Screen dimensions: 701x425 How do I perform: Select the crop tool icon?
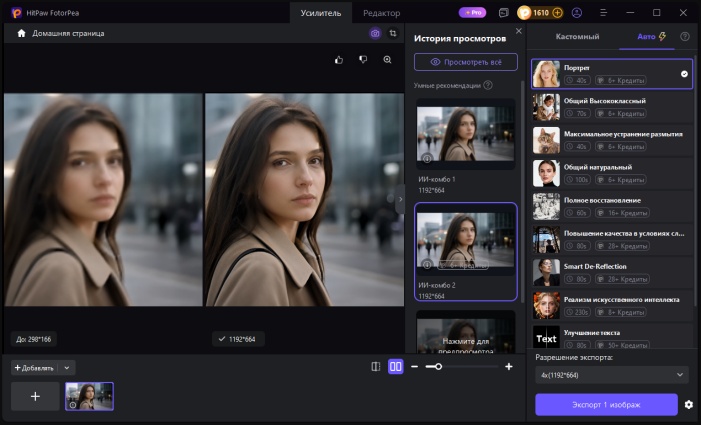393,33
